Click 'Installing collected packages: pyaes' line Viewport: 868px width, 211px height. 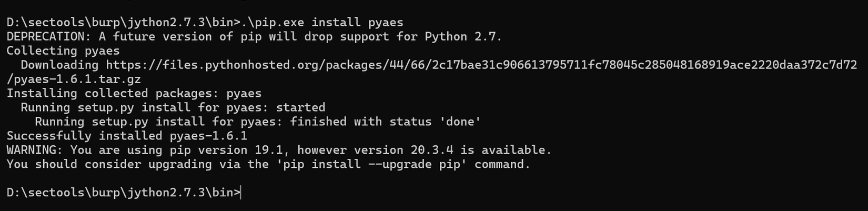pyautogui.click(x=134, y=94)
